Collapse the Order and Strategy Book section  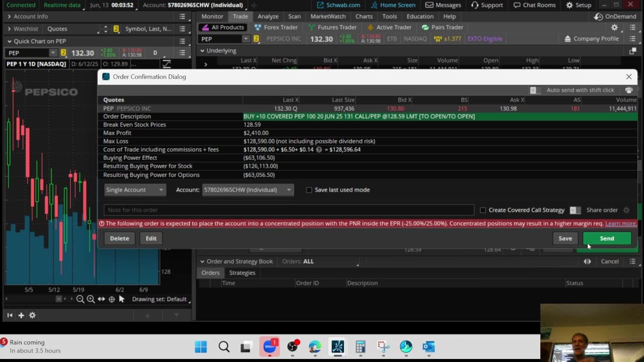(202, 261)
